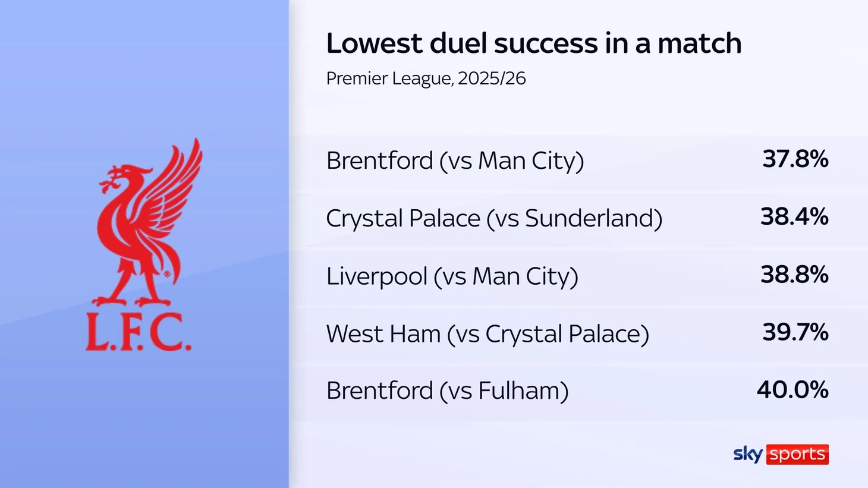Click the 37.8% value
This screenshot has width=868, height=488.
coord(795,159)
